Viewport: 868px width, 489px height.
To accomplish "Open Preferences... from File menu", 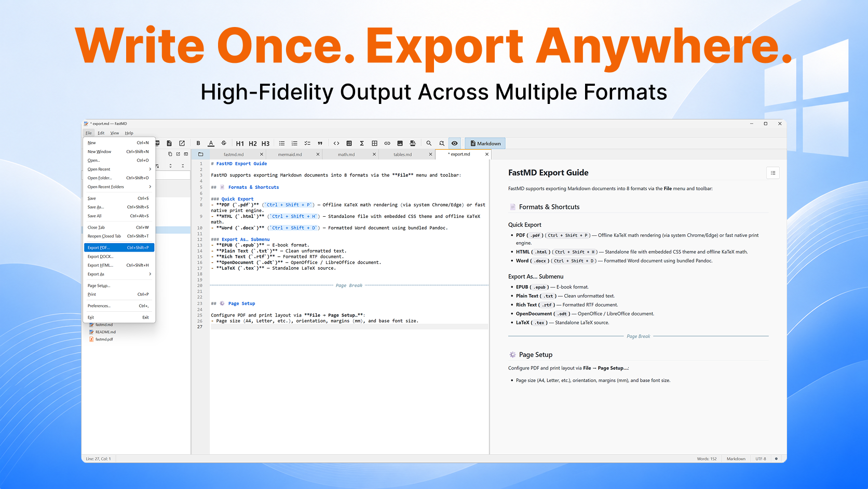I will click(119, 306).
